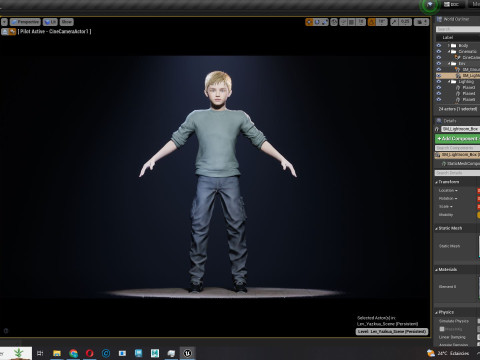480x360 pixels.
Task: Sort outliner by Label column
Action: [448, 38]
